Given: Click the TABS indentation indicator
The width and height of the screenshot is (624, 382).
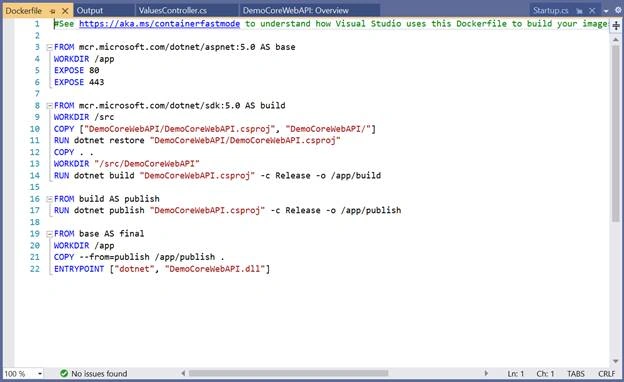Looking at the screenshot, I should 575,374.
